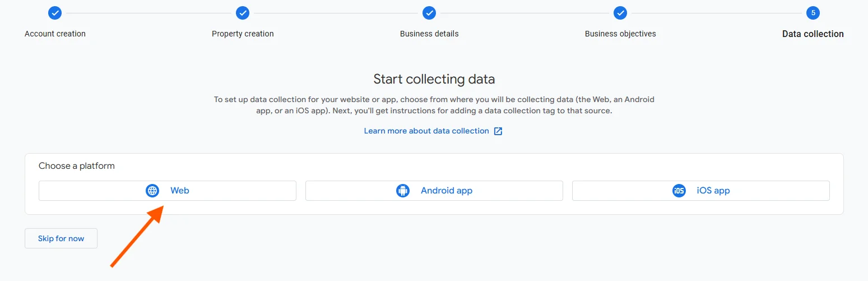Click the Start collecting data heading
Image resolution: width=868 pixels, height=281 pixels.
[434, 79]
